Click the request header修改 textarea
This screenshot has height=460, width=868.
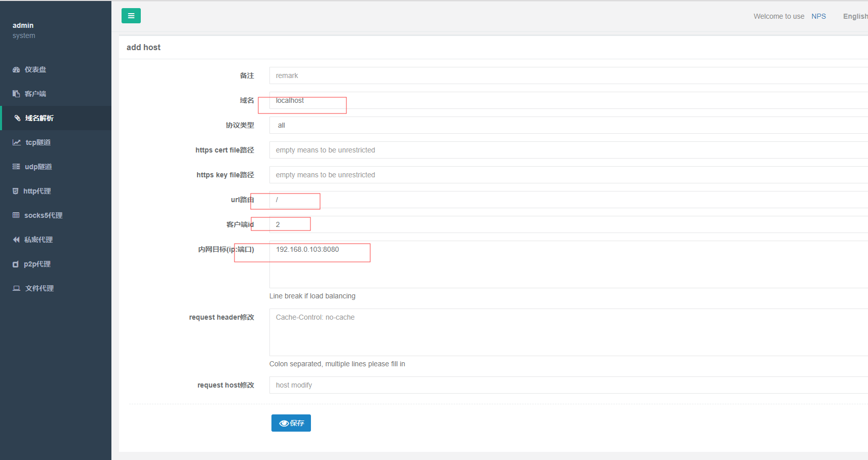(x=569, y=332)
